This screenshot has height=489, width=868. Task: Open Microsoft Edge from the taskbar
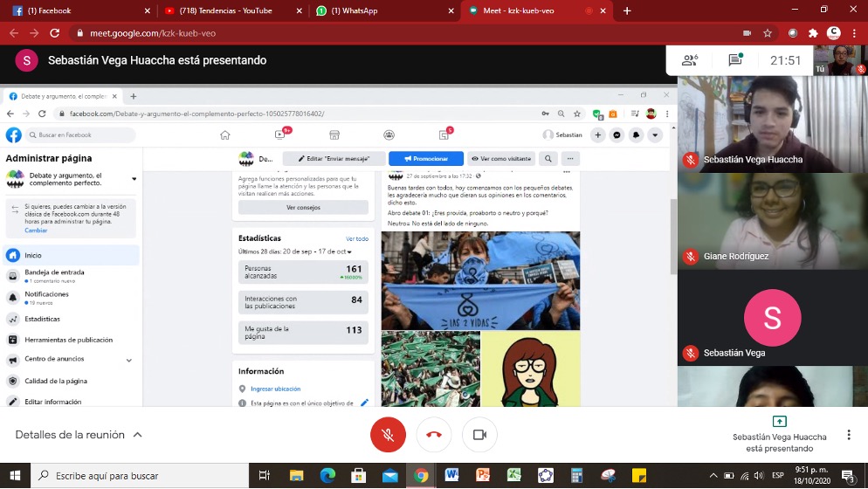(327, 476)
